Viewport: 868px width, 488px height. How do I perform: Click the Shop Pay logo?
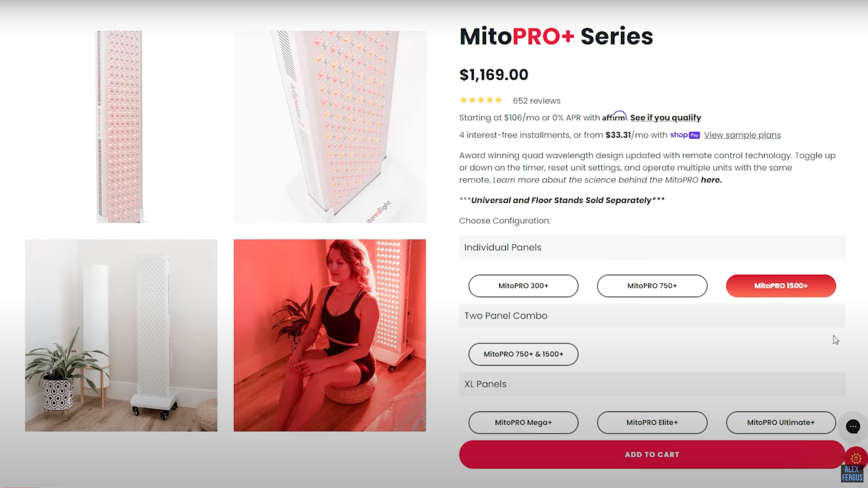(x=685, y=135)
